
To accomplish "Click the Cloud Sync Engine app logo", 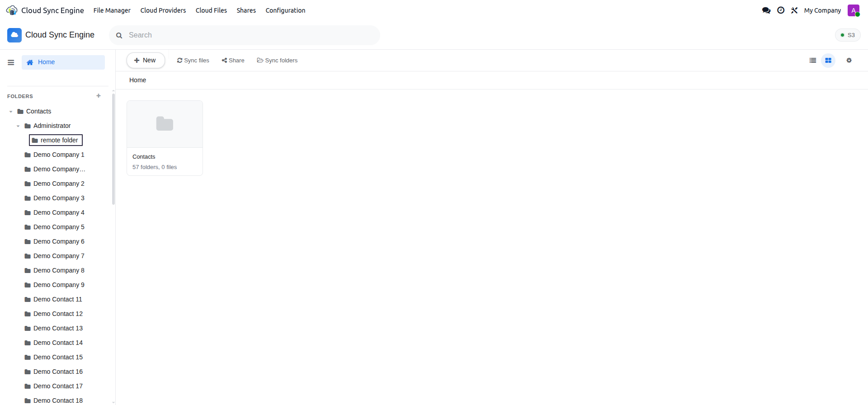I will [x=12, y=10].
